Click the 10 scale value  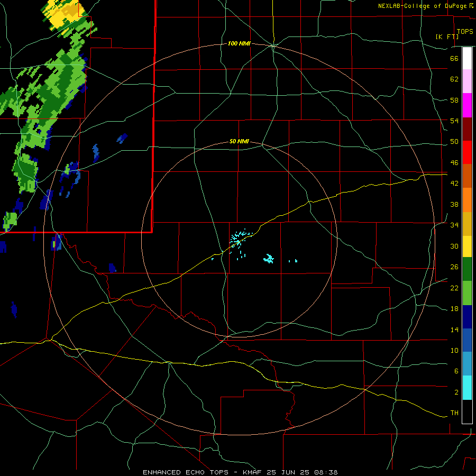point(454,351)
